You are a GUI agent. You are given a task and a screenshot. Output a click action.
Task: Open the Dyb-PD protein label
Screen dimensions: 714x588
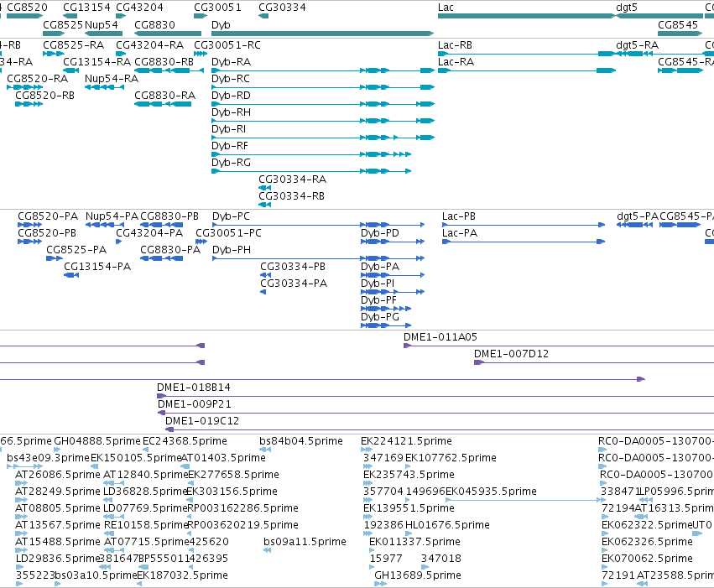(x=380, y=233)
